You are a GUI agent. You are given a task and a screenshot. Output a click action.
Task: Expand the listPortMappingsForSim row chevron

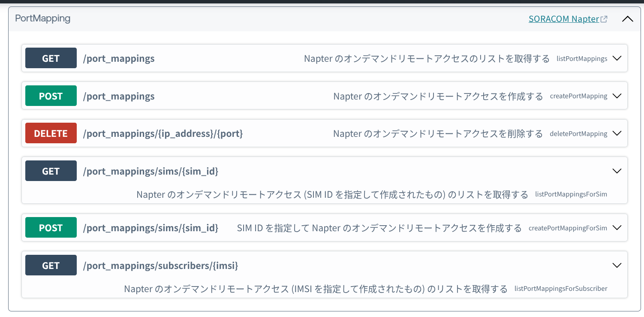point(617,171)
